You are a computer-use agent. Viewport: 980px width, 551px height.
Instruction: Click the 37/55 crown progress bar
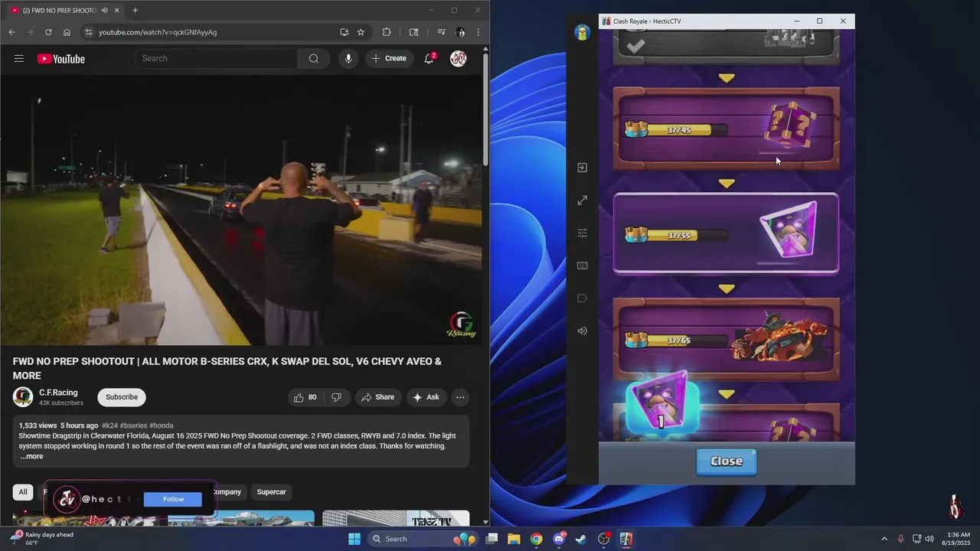(x=678, y=236)
